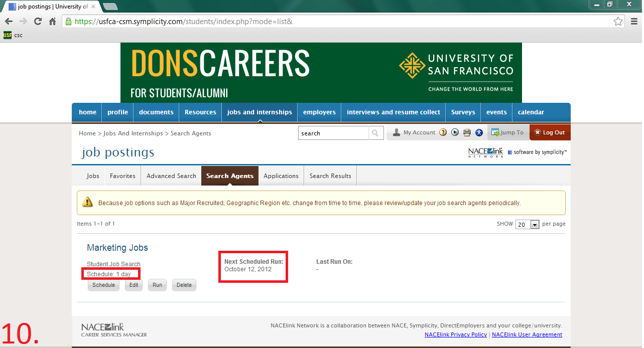Viewport: 644px width, 348px height.
Task: Click the NACElink Career Services Manager footer logo
Action: [114, 330]
